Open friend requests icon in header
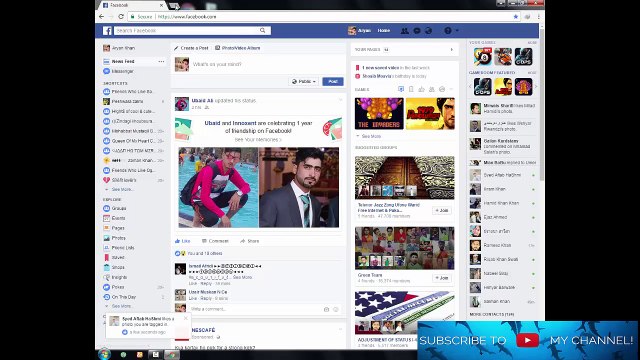 tap(404, 31)
